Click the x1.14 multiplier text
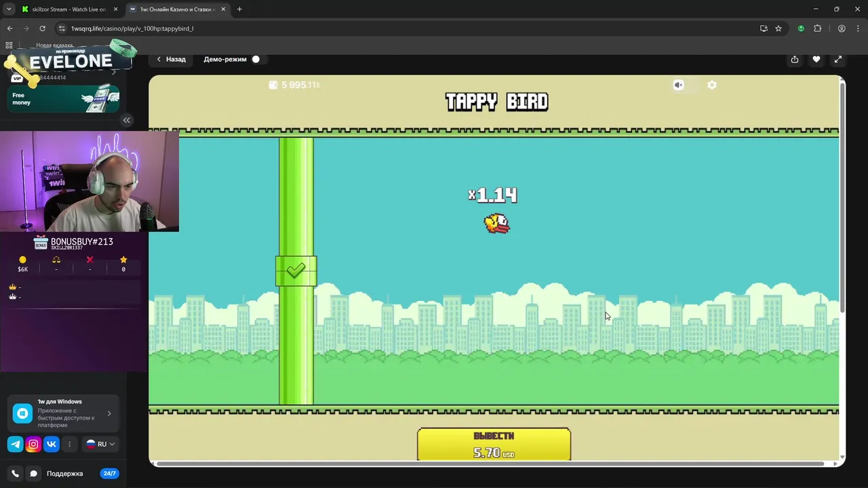Image resolution: width=868 pixels, height=488 pixels. click(493, 195)
